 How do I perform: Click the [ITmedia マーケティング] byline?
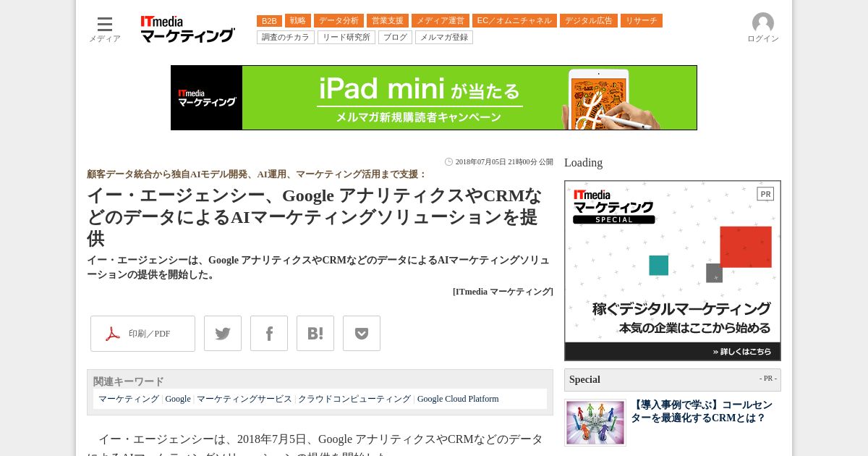[x=503, y=292]
